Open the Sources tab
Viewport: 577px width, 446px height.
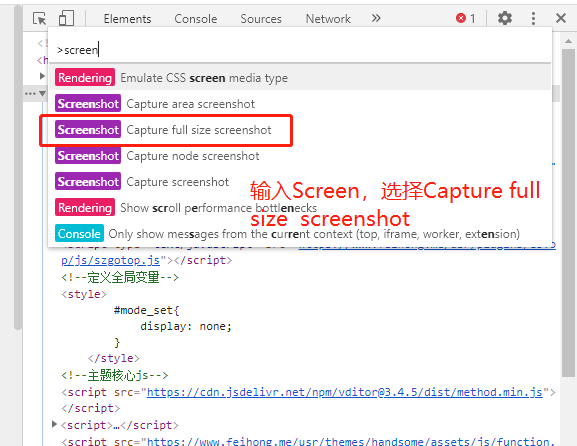point(261,19)
